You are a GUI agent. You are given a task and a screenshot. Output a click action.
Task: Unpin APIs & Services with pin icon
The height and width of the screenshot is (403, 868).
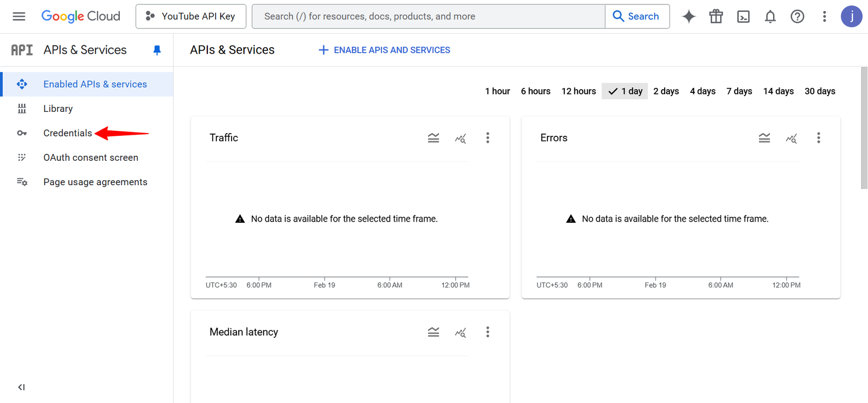click(157, 50)
